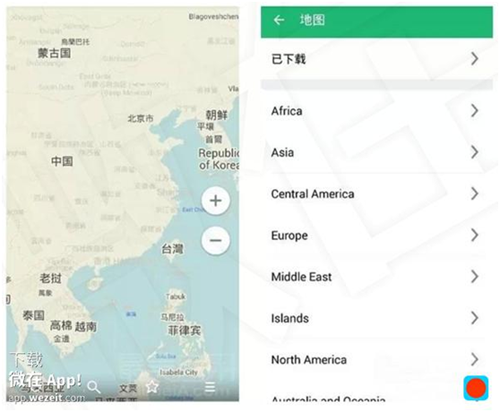Select the Islands region entry
Screen dimensions: 500x412
click(377, 318)
